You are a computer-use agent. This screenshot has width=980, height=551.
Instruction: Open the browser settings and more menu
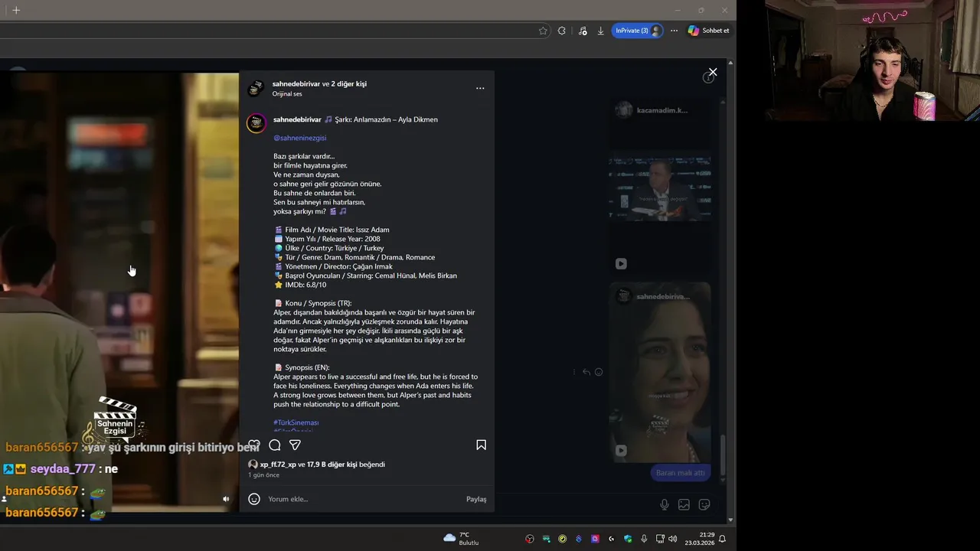click(674, 31)
